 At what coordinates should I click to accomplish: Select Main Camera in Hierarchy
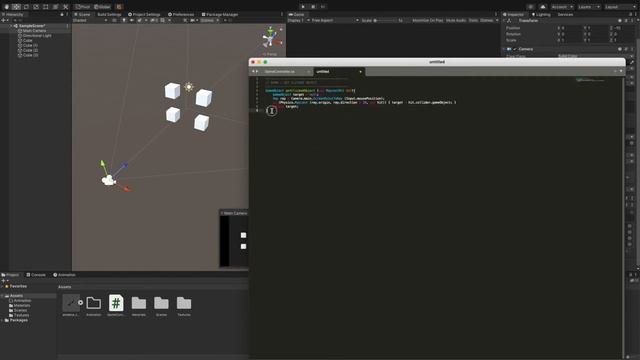(x=34, y=31)
